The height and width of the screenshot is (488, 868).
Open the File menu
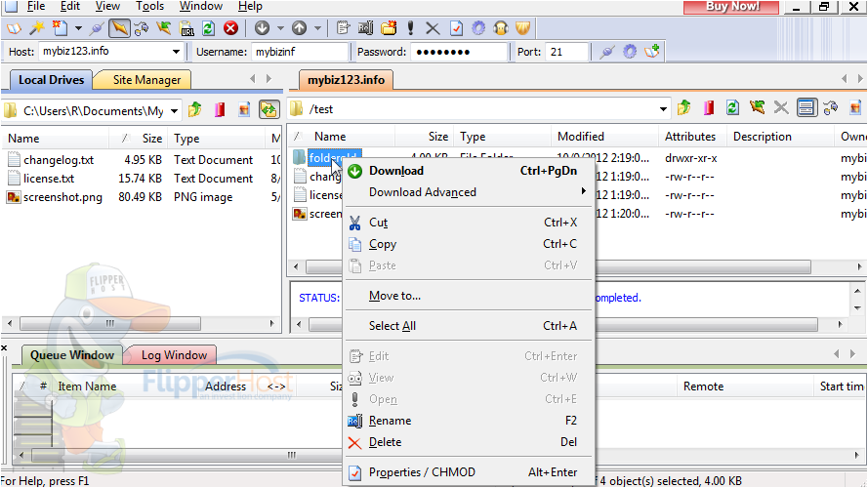(x=36, y=6)
